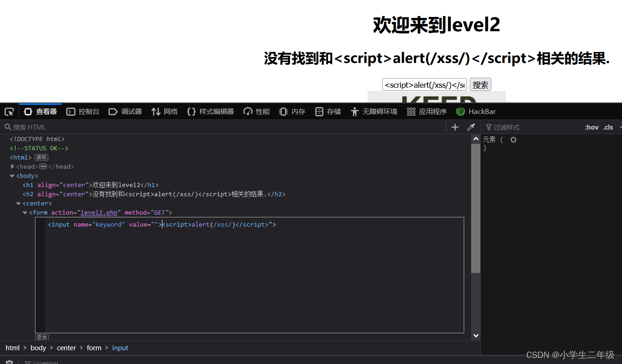Click the 滚动 badge next to html

[41, 157]
